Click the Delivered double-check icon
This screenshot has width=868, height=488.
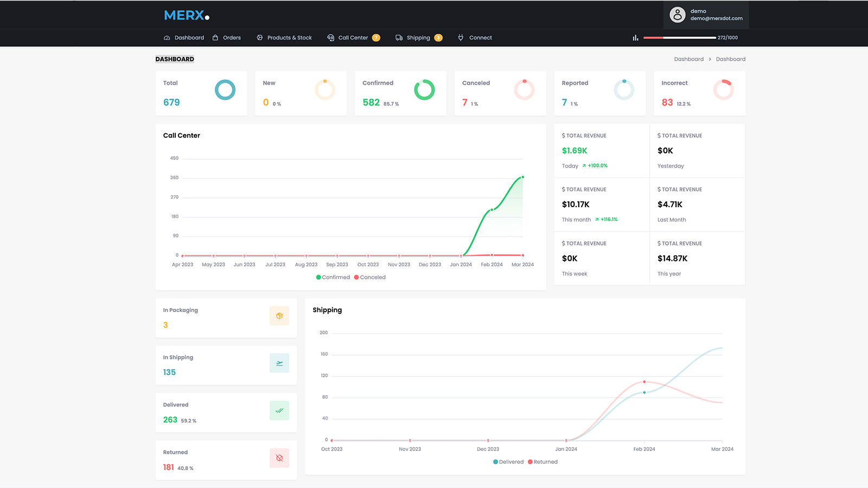(279, 410)
